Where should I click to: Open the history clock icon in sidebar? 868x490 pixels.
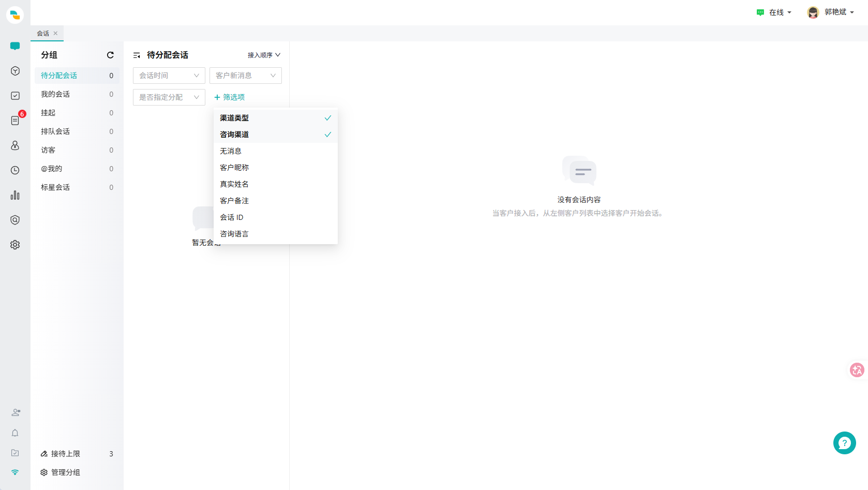point(15,170)
